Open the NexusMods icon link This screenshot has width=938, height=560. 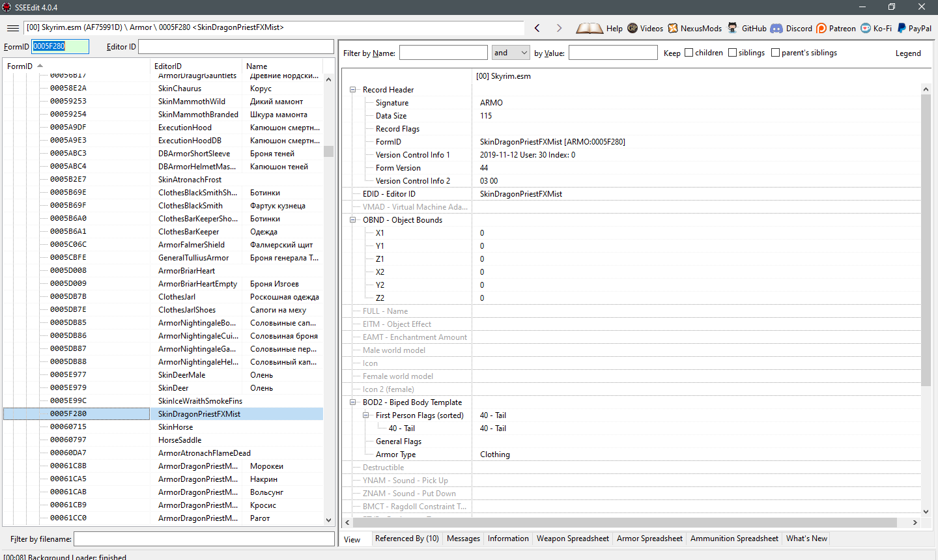[x=673, y=28]
